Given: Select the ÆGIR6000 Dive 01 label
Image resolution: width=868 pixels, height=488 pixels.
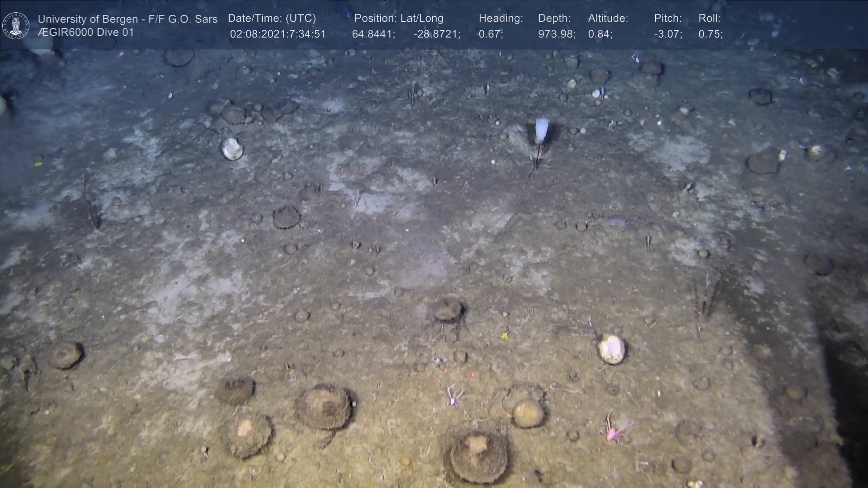Looking at the screenshot, I should click(x=86, y=33).
